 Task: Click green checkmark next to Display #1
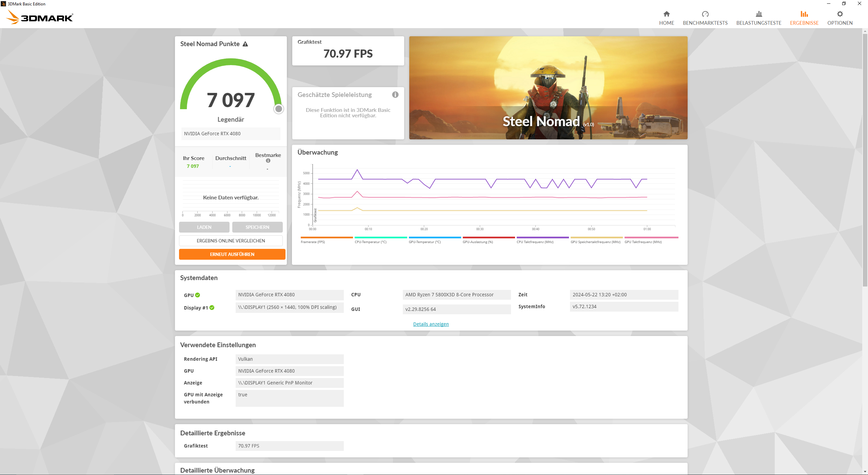[212, 308]
